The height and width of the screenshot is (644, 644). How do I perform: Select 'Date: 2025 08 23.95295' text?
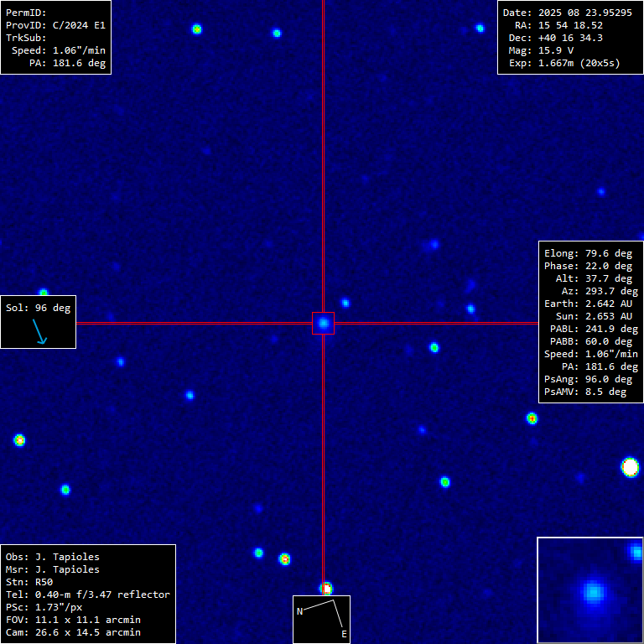click(568, 13)
